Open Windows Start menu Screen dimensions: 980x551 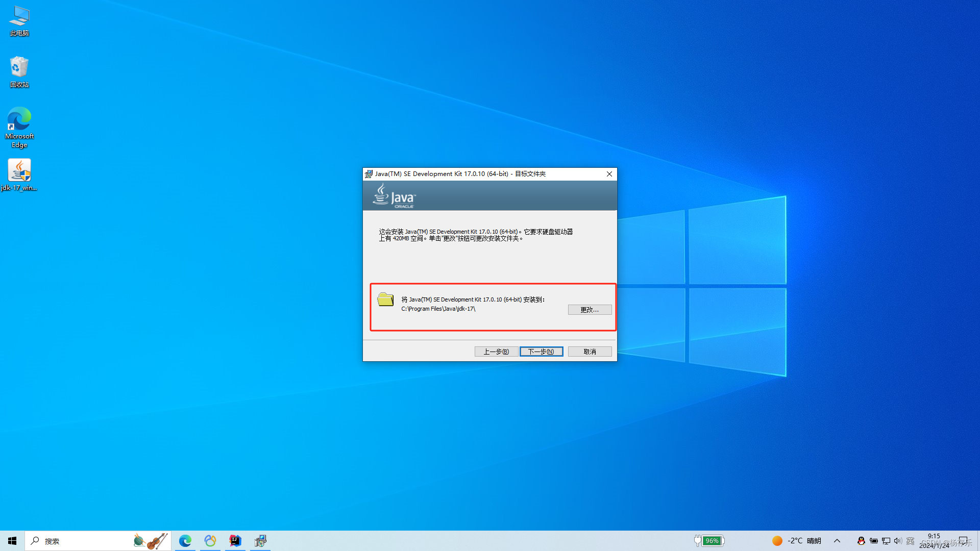[12, 541]
